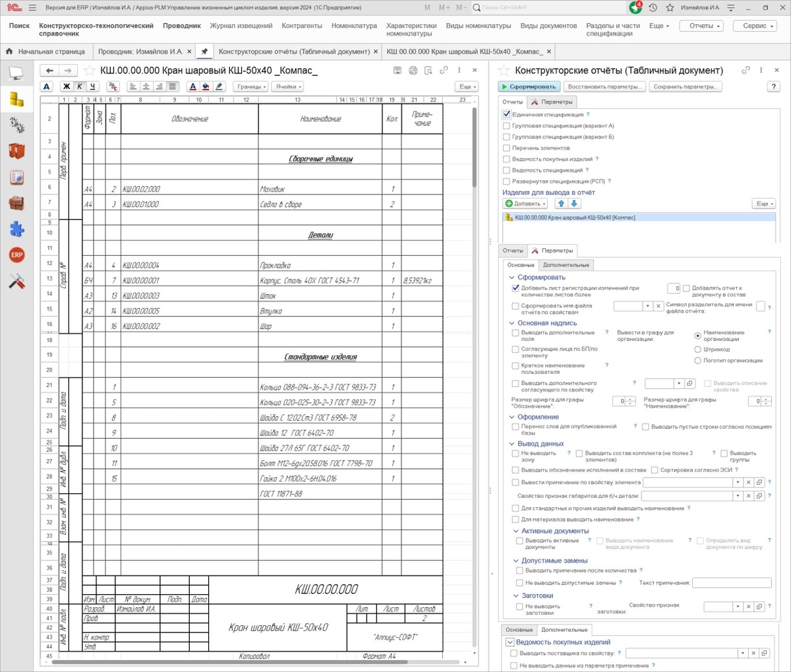Open the ERP sidebar section
Image resolution: width=791 pixels, height=672 pixels.
[16, 255]
